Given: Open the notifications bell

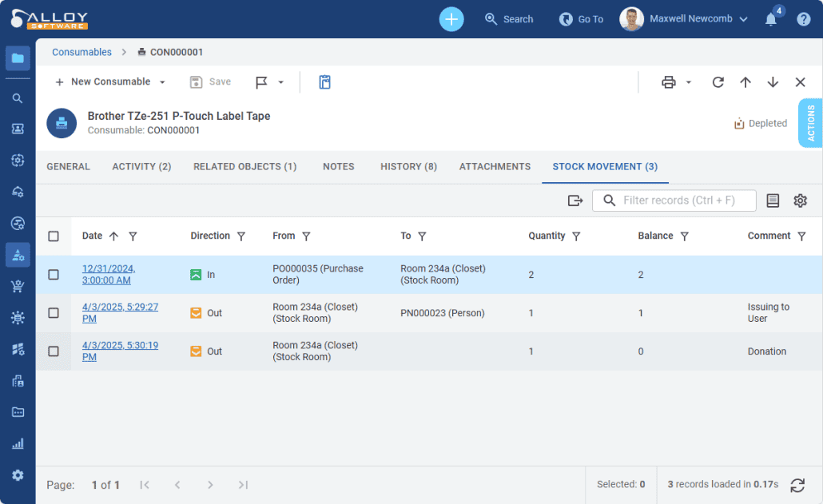Looking at the screenshot, I should click(x=770, y=18).
